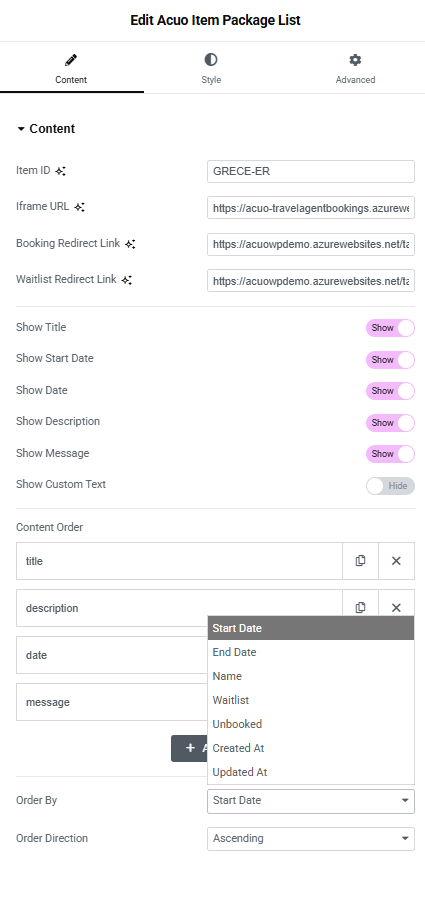Open the Order Direction dropdown
Screen dimensions: 425x906
311,838
